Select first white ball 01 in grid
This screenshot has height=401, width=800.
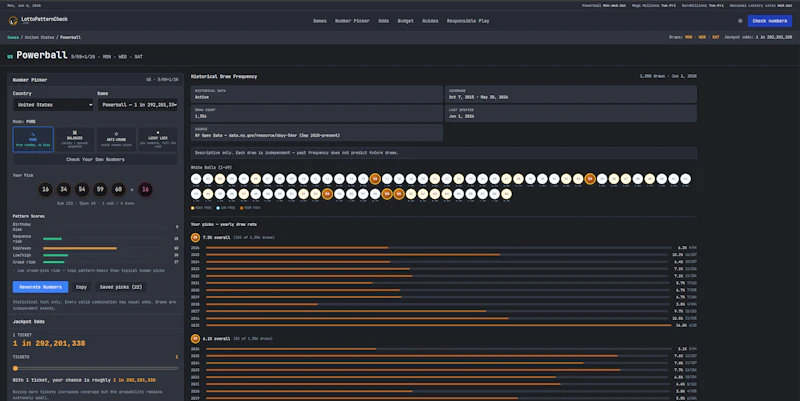coord(196,179)
